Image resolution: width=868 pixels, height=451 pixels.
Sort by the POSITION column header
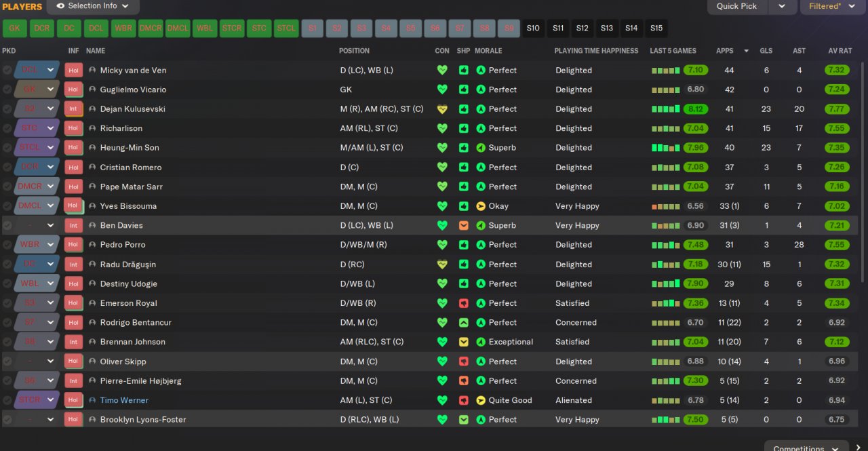click(354, 51)
